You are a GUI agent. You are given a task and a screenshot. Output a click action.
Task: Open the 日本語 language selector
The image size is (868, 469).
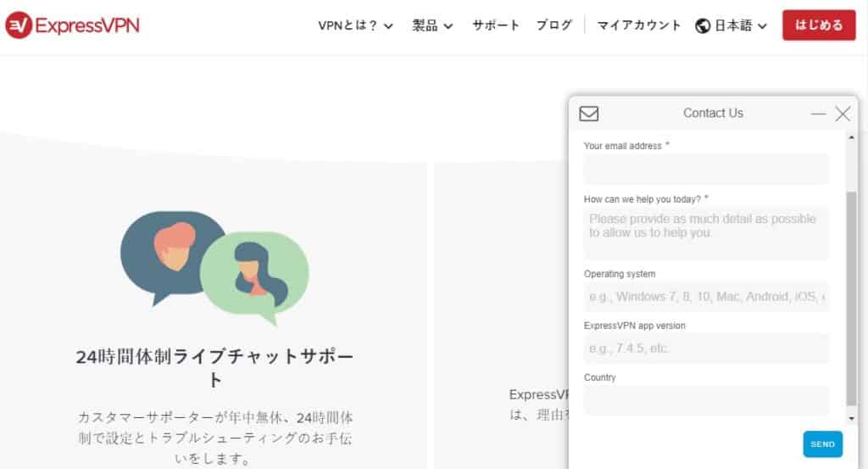(x=740, y=25)
